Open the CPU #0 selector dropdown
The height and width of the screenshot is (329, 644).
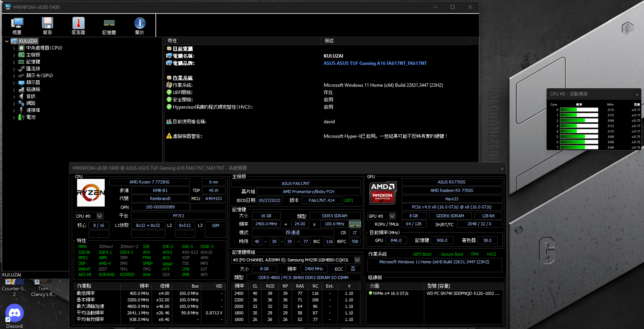[x=100, y=216]
